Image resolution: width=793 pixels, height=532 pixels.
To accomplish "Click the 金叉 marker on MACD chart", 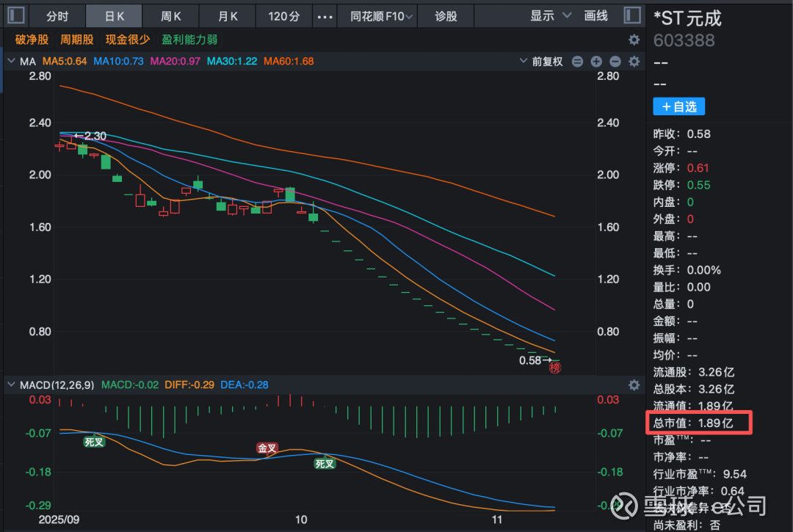I will pos(267,448).
